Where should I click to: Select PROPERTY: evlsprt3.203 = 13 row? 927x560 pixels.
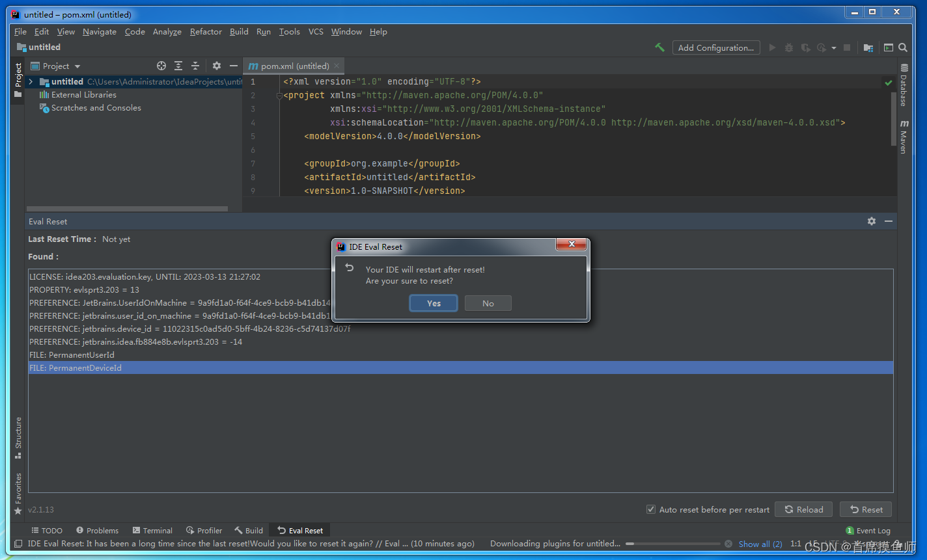(460, 289)
